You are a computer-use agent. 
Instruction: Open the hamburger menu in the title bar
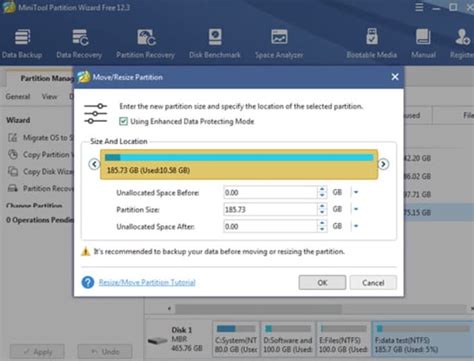pyautogui.click(x=419, y=7)
